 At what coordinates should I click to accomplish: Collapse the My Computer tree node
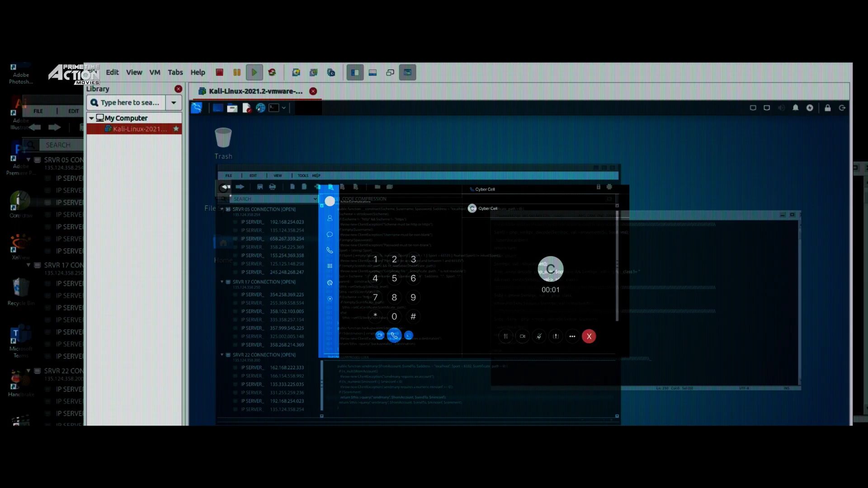(91, 118)
